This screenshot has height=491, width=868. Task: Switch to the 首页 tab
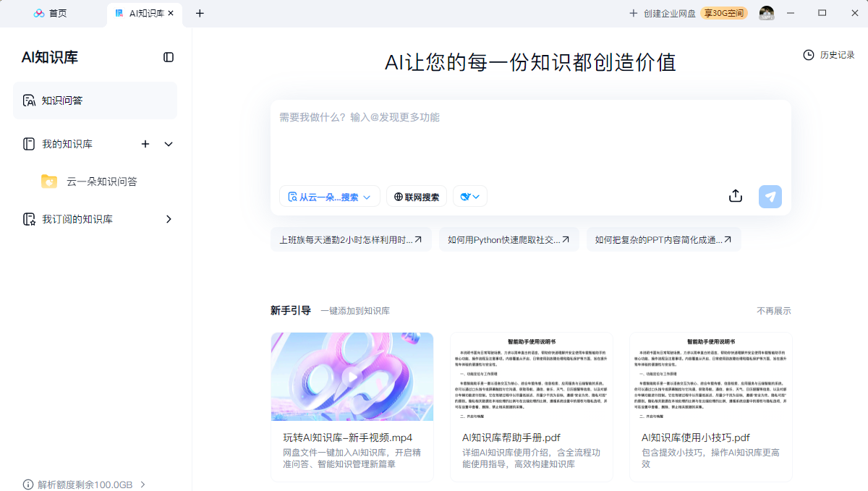click(x=51, y=13)
